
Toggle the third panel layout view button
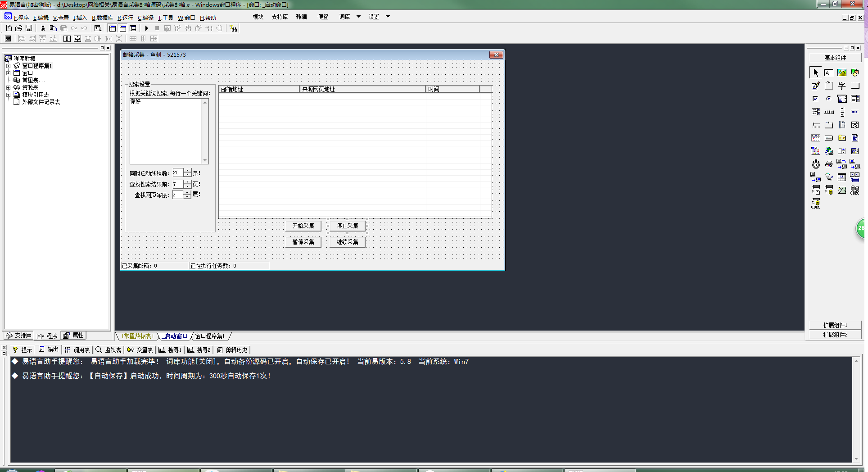pyautogui.click(x=133, y=28)
